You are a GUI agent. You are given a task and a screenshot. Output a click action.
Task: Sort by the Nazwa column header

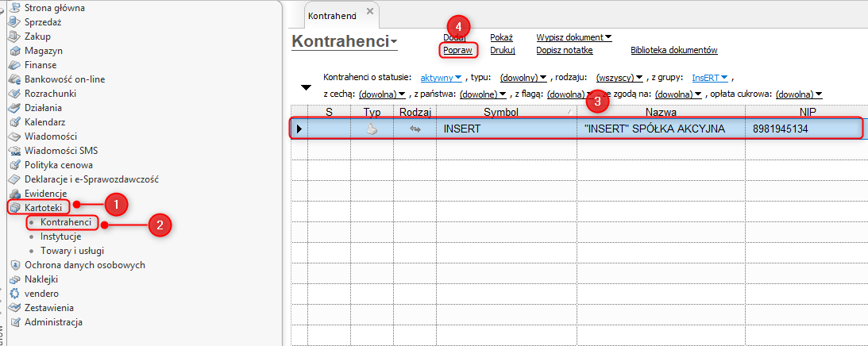(x=661, y=113)
